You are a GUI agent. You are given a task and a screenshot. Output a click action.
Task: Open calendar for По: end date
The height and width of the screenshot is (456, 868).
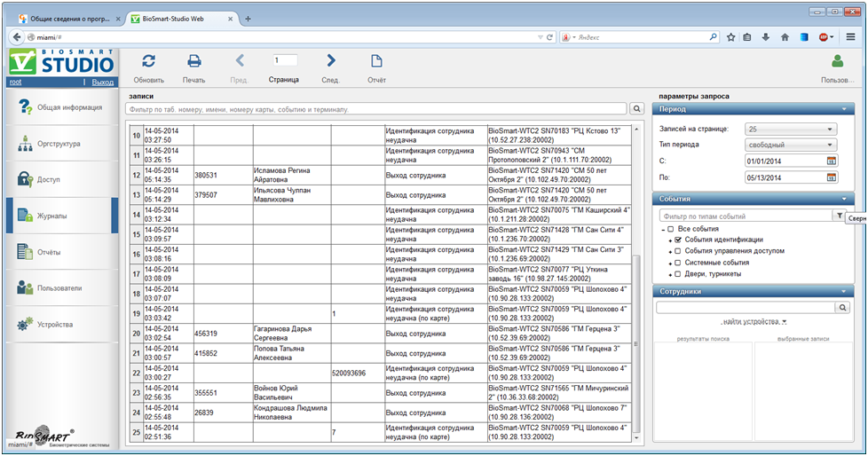pyautogui.click(x=831, y=177)
